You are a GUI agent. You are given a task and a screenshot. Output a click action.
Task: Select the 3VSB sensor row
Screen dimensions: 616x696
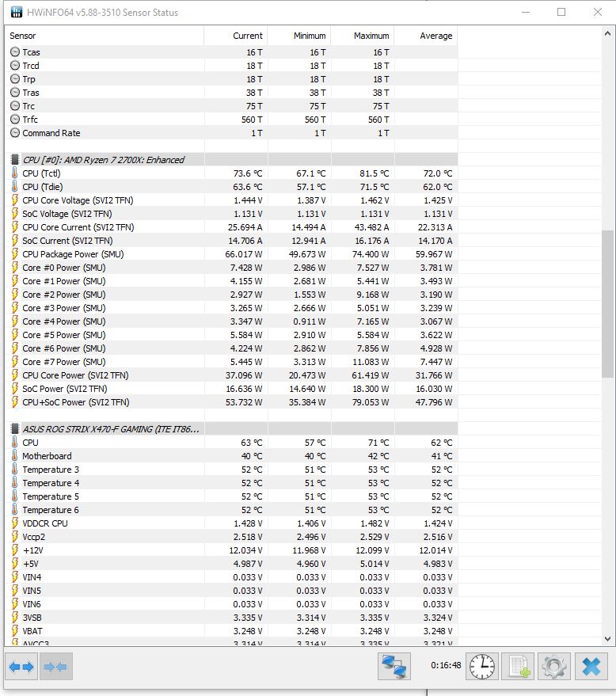tap(231, 618)
